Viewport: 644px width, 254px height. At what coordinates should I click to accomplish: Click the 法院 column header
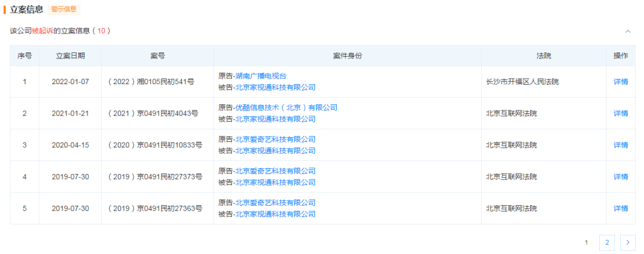pos(544,56)
